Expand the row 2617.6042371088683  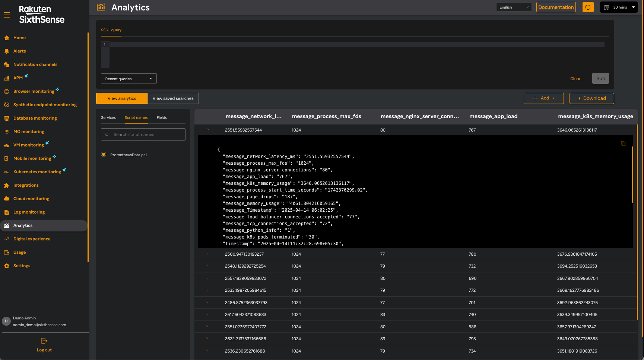[x=207, y=314]
